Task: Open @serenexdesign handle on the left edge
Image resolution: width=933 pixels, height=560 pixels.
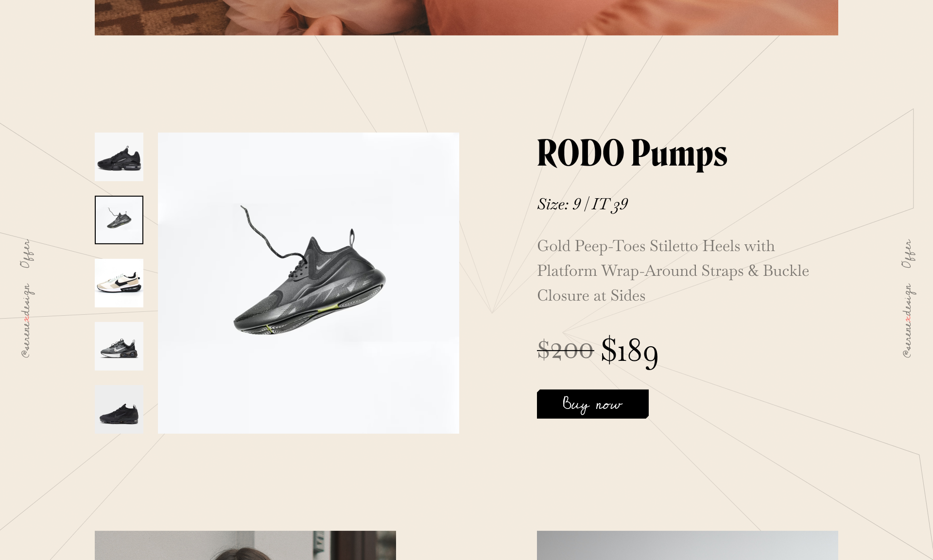Action: point(26,321)
